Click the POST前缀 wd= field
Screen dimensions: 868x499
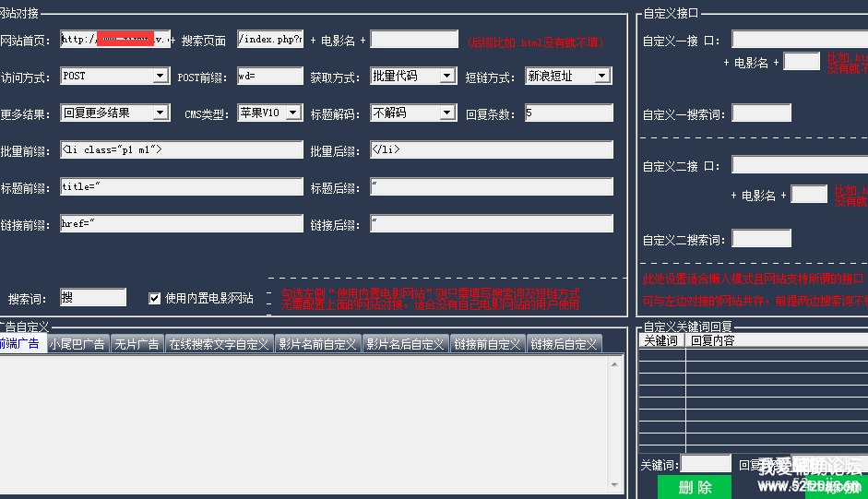[x=270, y=76]
